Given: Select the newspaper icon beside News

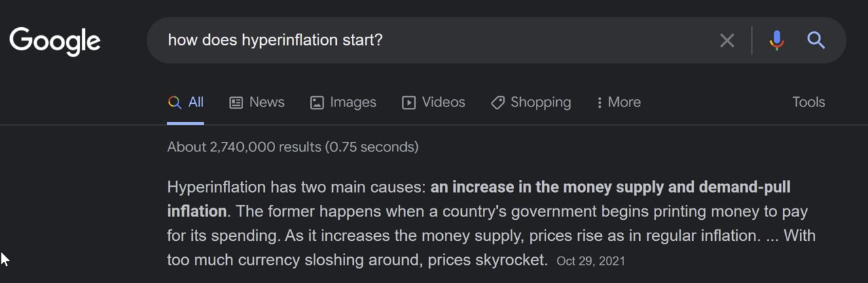Looking at the screenshot, I should (236, 102).
